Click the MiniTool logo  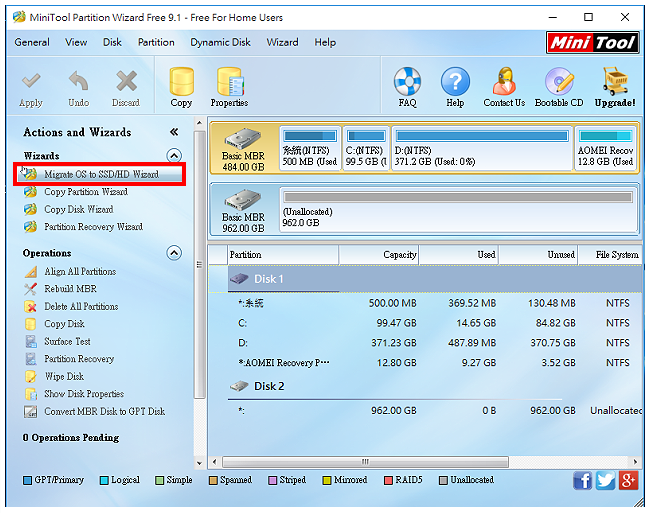tap(593, 42)
